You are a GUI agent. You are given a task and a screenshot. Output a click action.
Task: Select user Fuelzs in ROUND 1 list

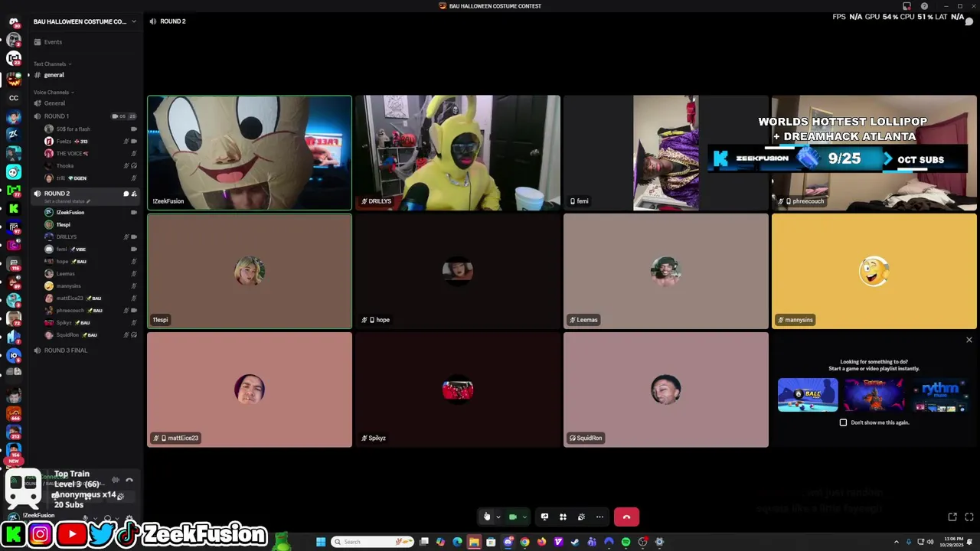(90, 142)
